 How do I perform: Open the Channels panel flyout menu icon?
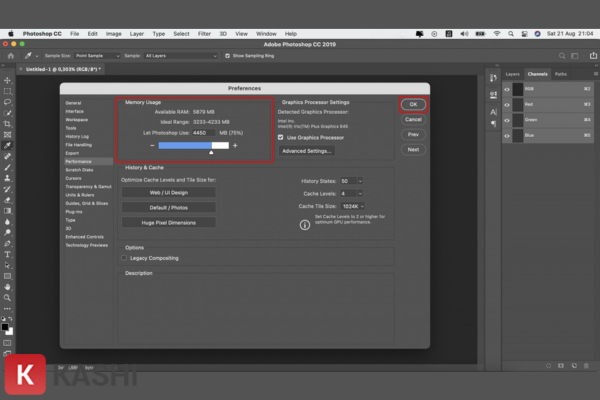(594, 74)
